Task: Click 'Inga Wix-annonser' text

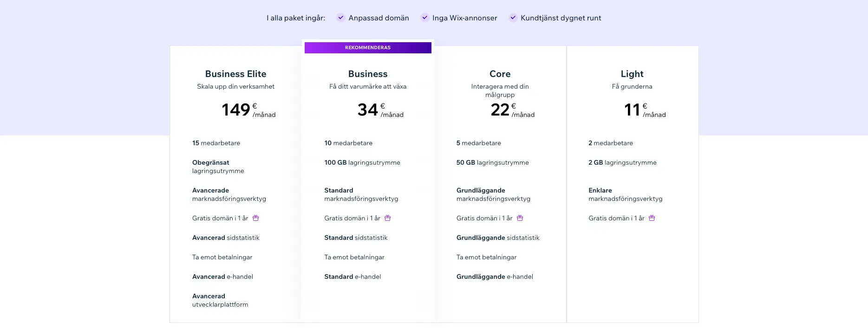Action: point(465,18)
